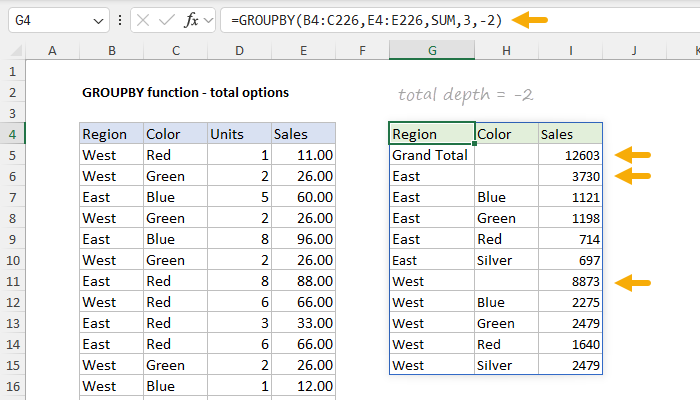
Task: Click the vertical dots handle beside the Name Box
Action: tap(120, 20)
